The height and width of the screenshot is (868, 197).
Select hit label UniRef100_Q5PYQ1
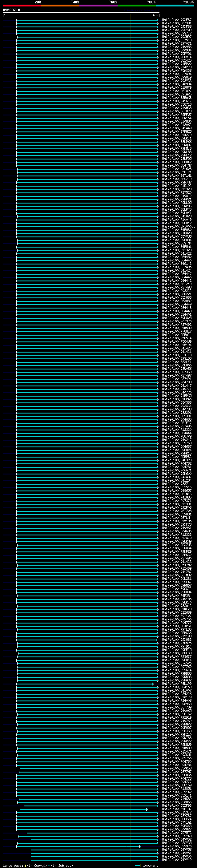click(177, 54)
